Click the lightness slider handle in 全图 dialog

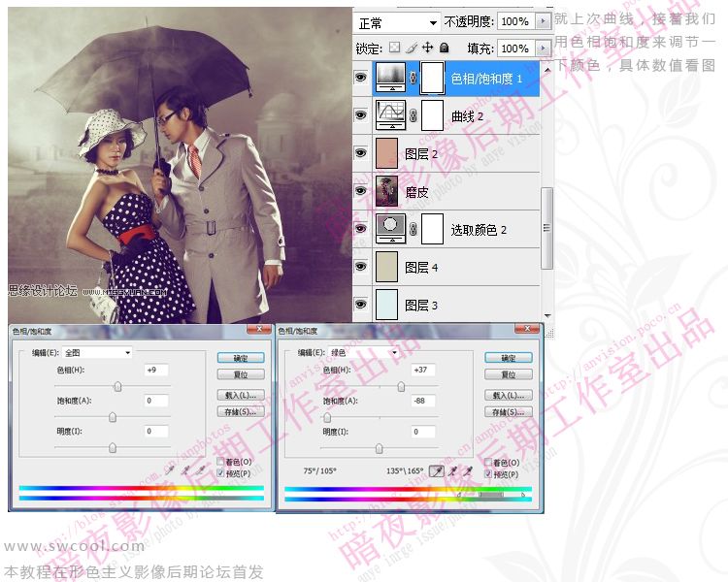coord(113,448)
